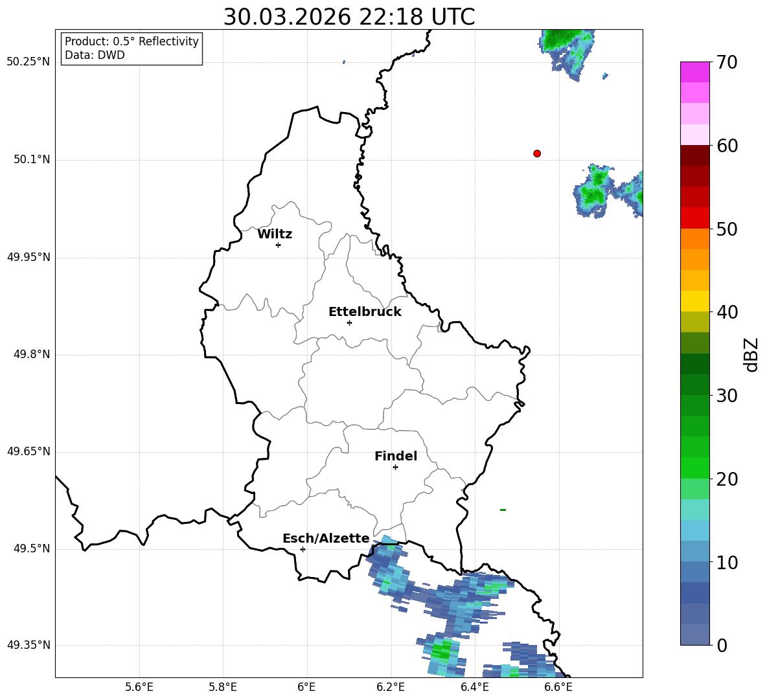
Task: Click the 49.35°N latitude label
Action: 29,645
